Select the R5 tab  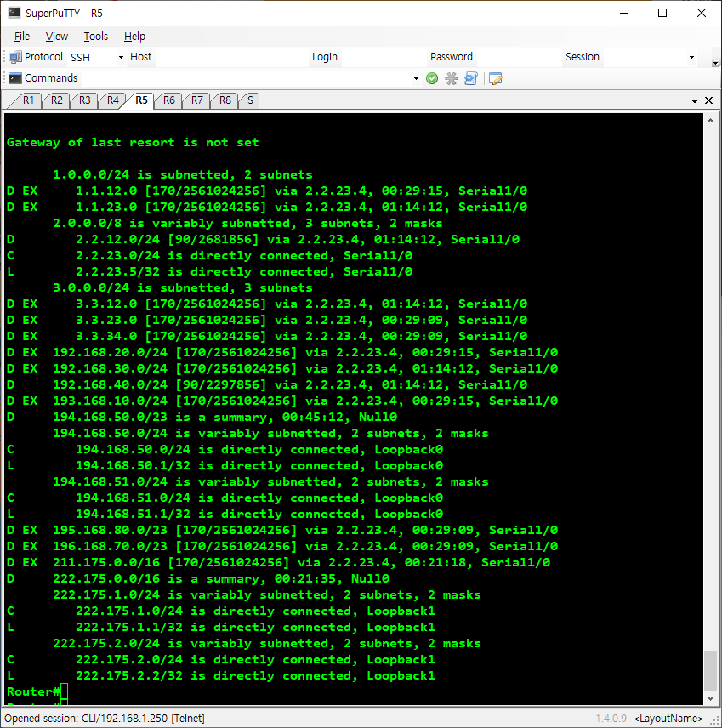click(142, 100)
